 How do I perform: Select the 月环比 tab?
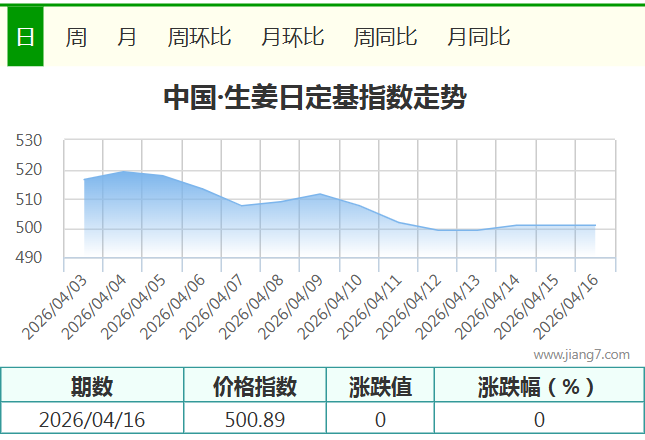point(292,37)
